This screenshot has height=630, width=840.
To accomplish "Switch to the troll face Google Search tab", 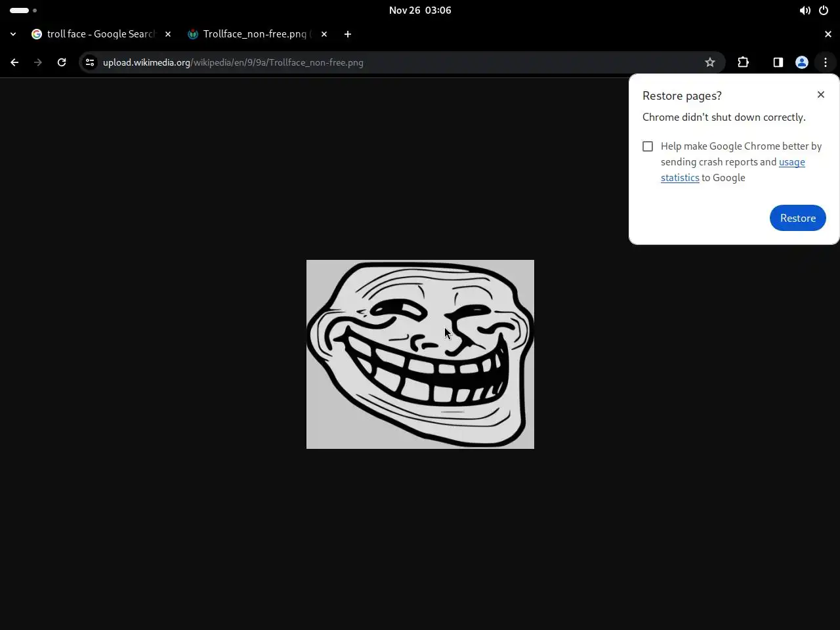I will (101, 34).
